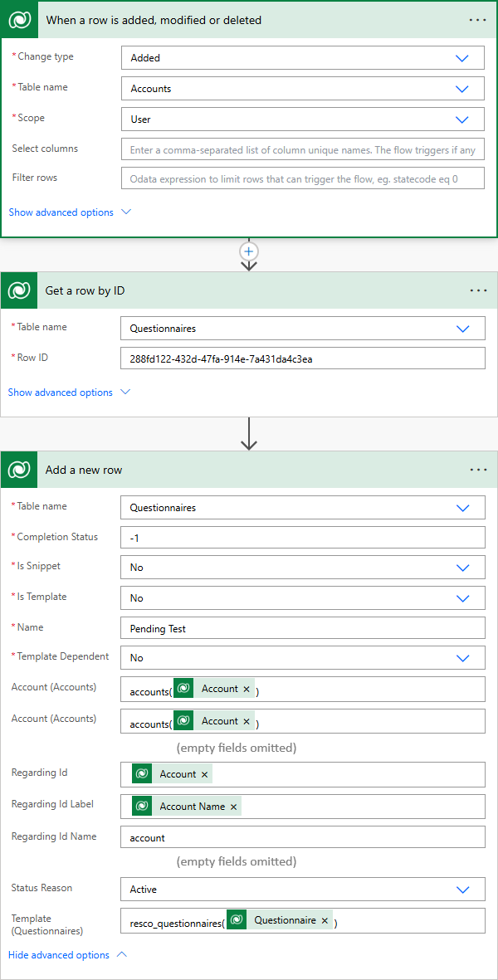498x980 pixels.
Task: Open Add a new row Table name dropdown
Action: coord(303,508)
